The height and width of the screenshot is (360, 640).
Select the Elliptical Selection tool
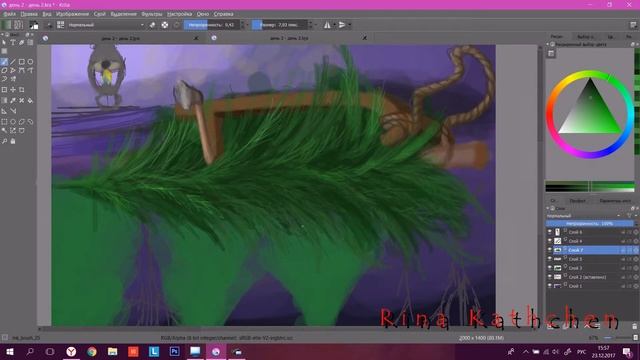pos(13,122)
